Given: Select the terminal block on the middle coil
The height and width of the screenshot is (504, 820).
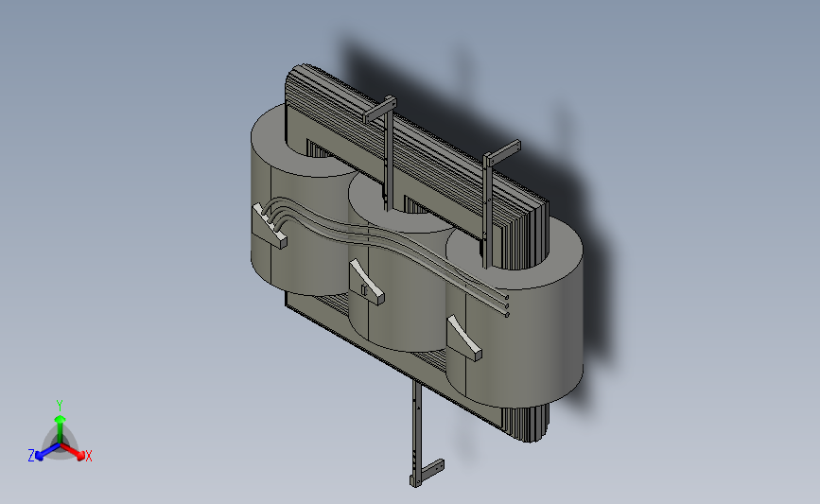Looking at the screenshot, I should click(367, 283).
